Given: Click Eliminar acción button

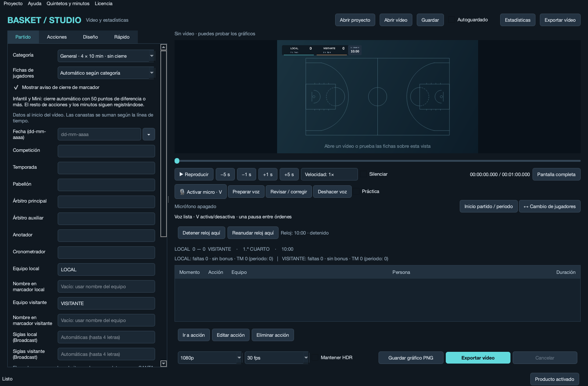Looking at the screenshot, I should coord(273,335).
